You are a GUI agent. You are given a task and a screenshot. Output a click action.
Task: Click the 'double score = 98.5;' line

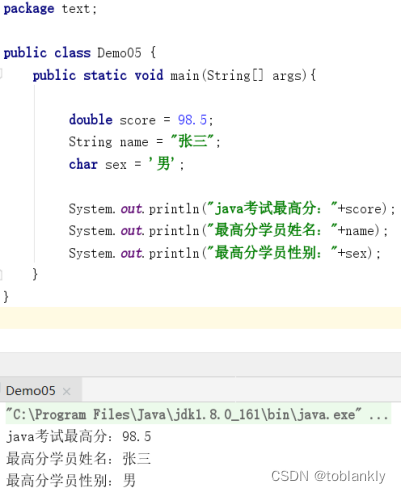pos(141,120)
